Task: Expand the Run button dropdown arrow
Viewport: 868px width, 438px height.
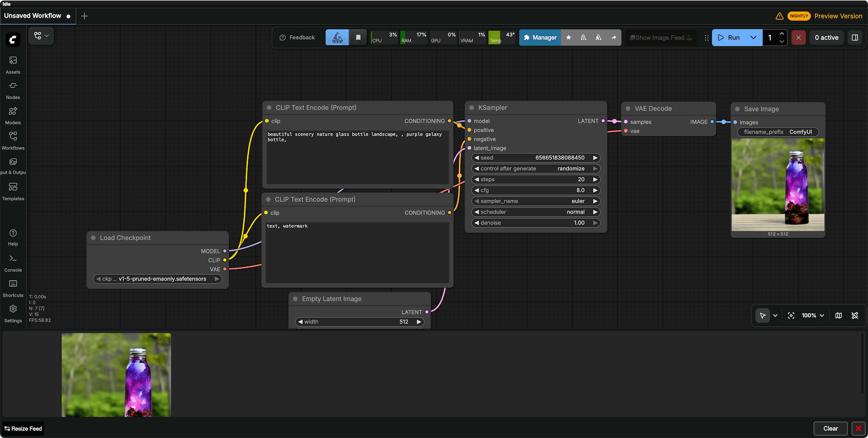Action: pos(753,38)
